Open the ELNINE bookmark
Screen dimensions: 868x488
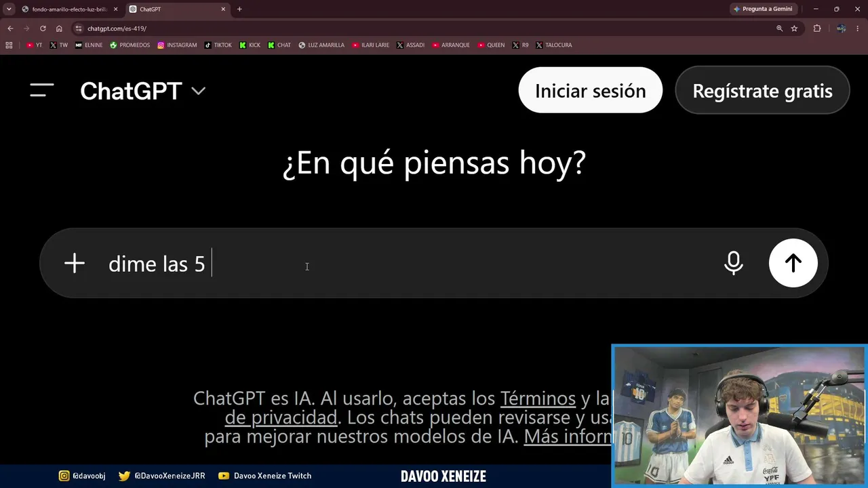(89, 45)
